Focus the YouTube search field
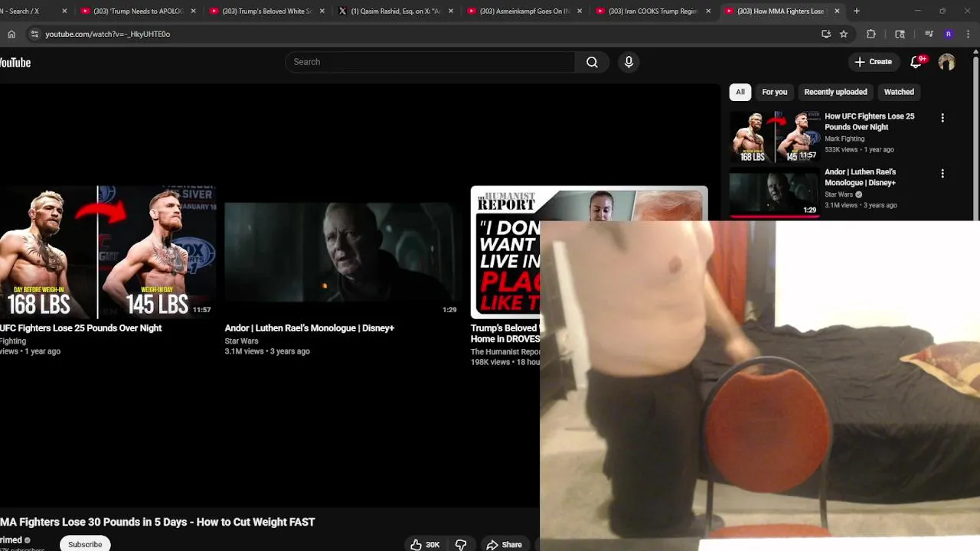Screen dimensions: 980x551 coord(430,62)
